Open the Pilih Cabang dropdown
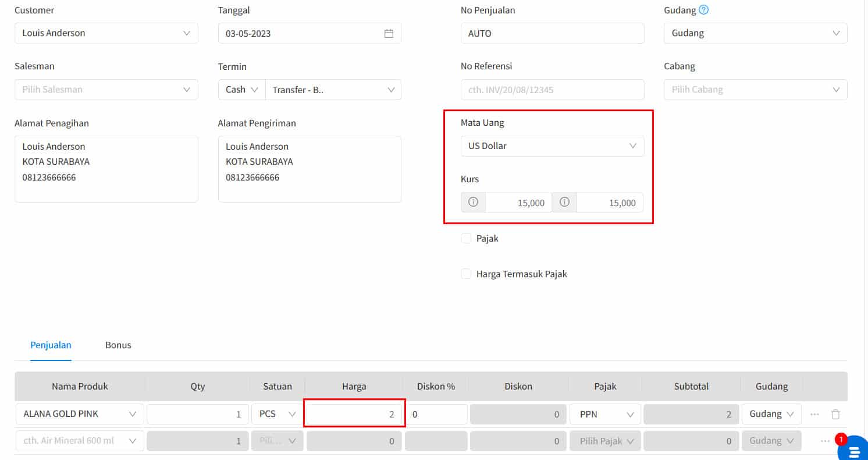Viewport: 868px width, 460px height. click(x=755, y=90)
